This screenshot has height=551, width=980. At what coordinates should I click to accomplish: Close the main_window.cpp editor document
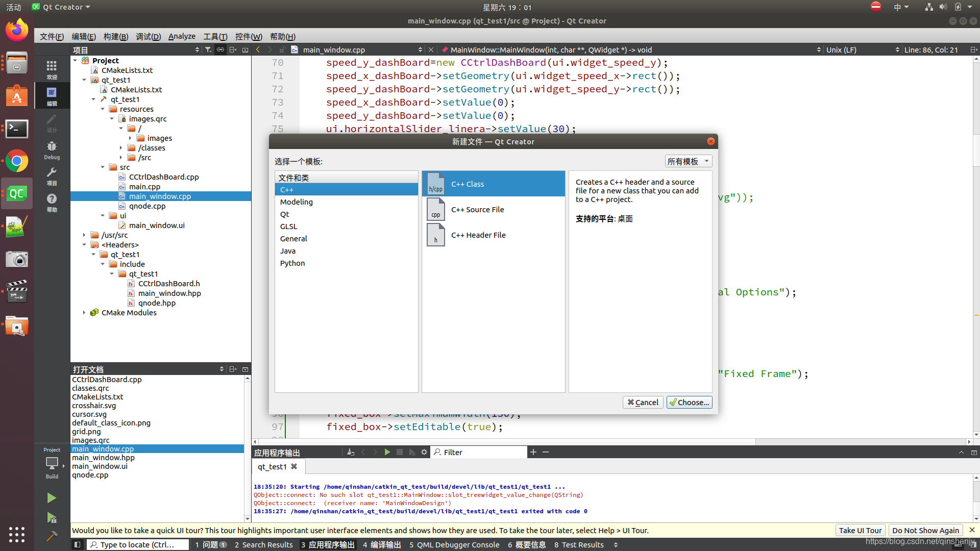click(431, 49)
